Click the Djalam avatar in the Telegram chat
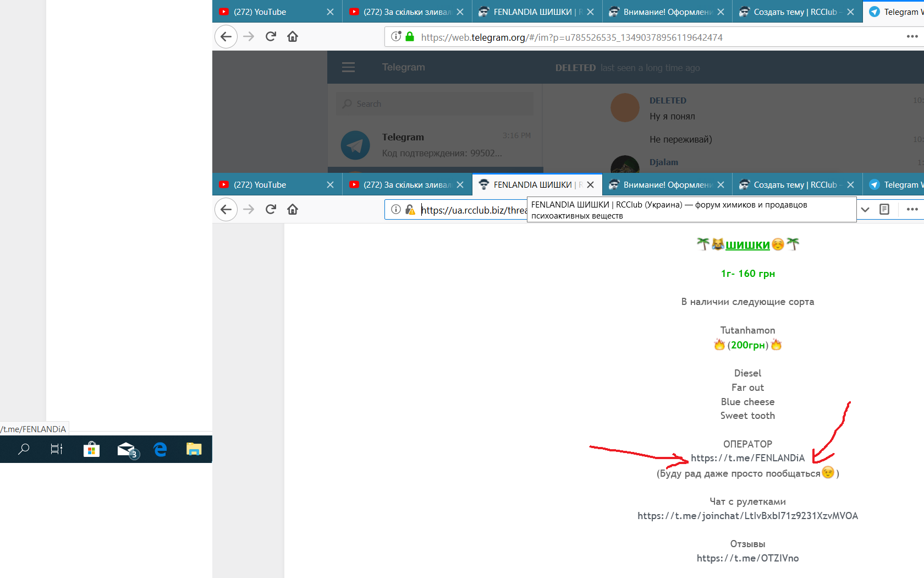 coord(625,165)
